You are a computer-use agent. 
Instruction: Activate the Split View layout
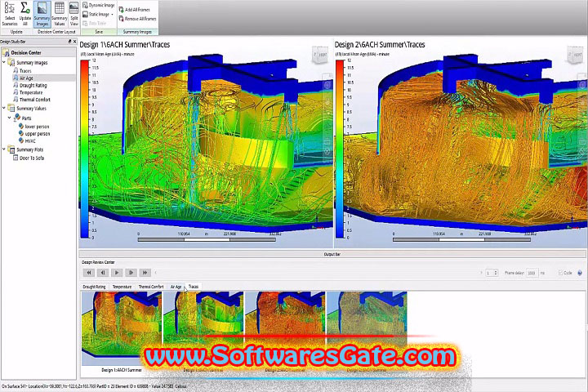tap(73, 14)
